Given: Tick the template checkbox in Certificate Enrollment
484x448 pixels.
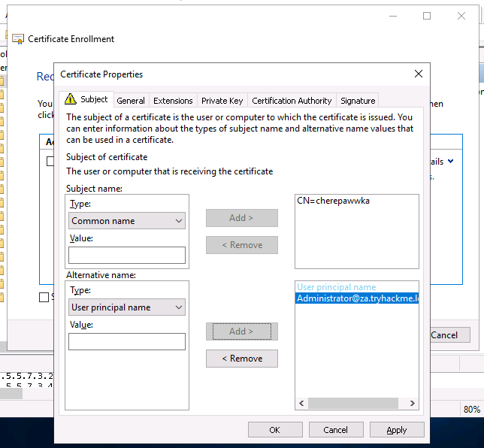Looking at the screenshot, I should tap(50, 161).
